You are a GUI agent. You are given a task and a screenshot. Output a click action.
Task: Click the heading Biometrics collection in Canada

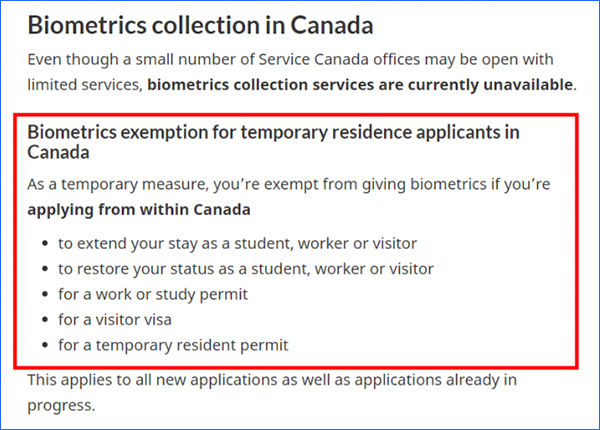tap(200, 25)
